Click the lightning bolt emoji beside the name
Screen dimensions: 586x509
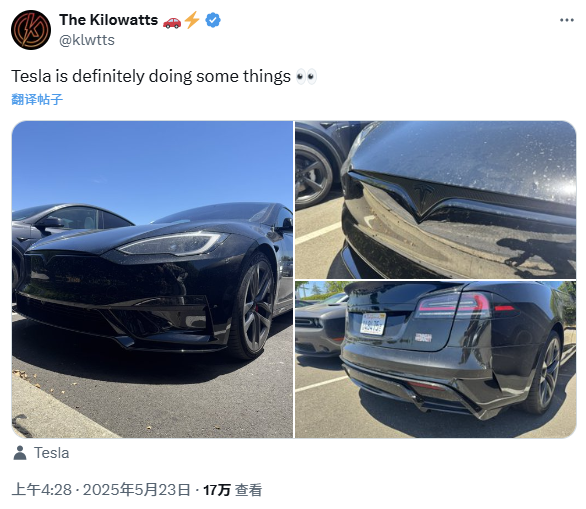192,20
